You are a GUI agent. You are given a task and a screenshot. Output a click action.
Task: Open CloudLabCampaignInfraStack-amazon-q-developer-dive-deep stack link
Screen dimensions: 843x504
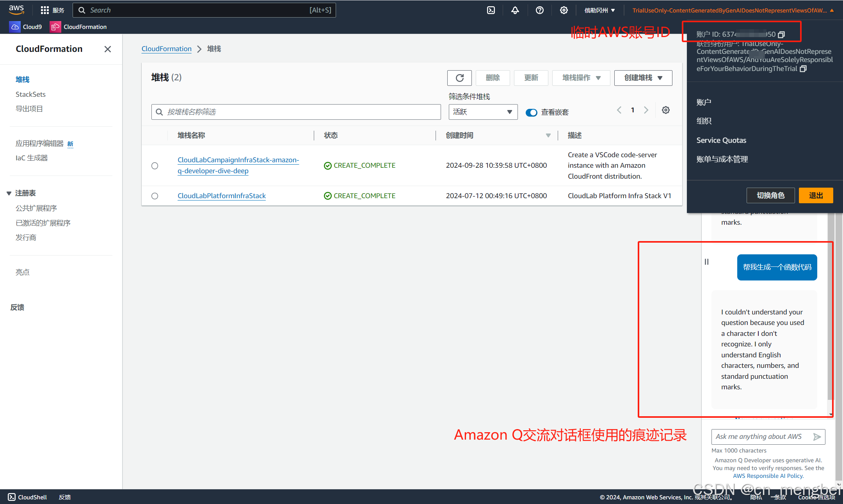pyautogui.click(x=238, y=165)
